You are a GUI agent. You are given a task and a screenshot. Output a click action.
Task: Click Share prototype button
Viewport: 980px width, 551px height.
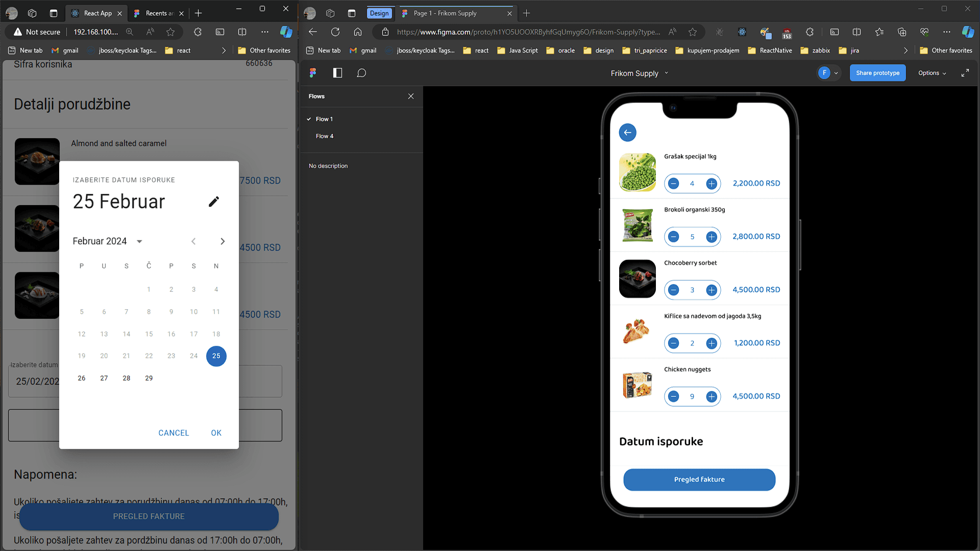tap(877, 73)
